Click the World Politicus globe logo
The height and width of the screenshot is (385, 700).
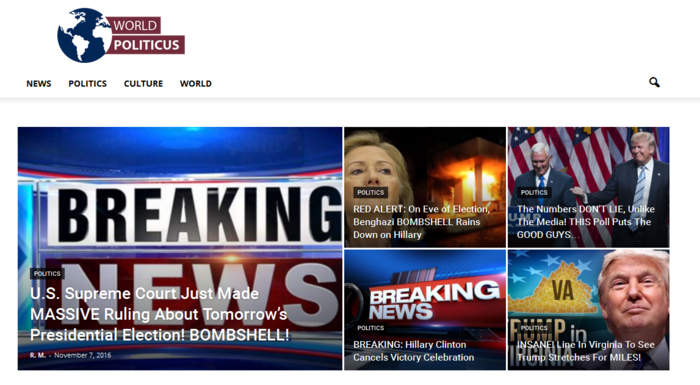pyautogui.click(x=121, y=35)
